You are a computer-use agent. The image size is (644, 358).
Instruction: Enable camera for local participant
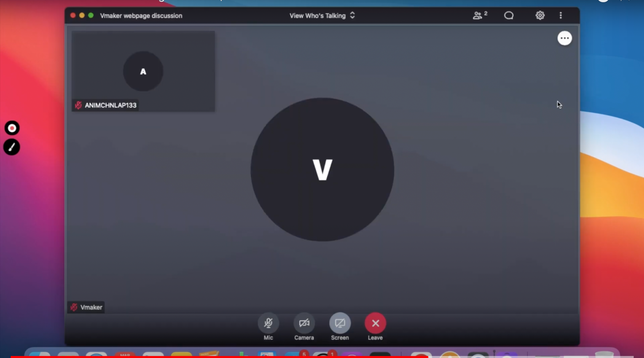click(304, 323)
